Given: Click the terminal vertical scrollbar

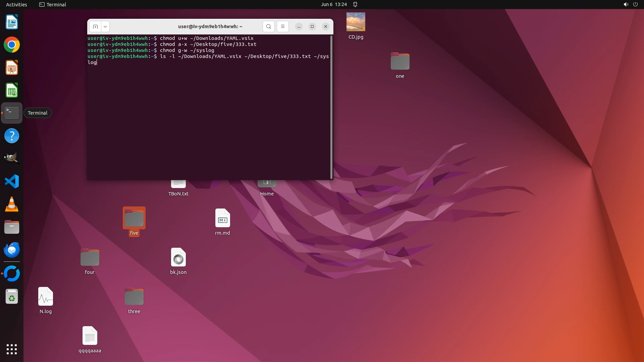Looking at the screenshot, I should click(331, 107).
